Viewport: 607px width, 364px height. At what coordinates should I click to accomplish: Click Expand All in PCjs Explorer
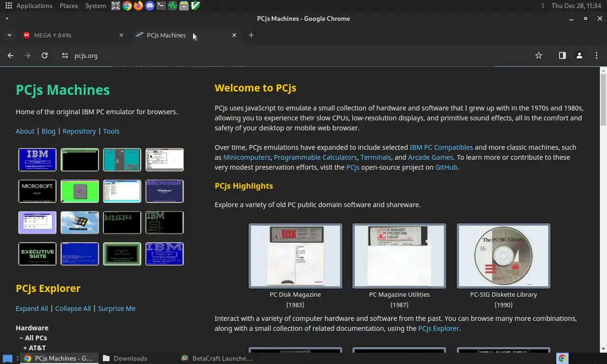(32, 309)
